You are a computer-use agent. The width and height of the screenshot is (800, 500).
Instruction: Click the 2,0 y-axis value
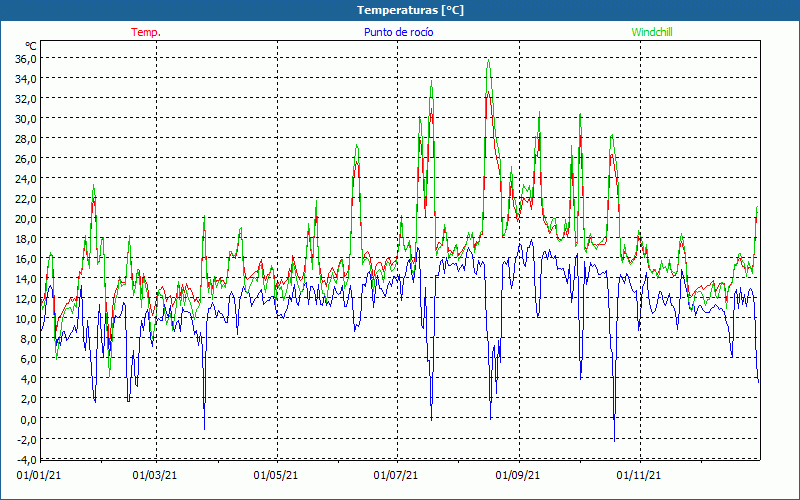point(29,398)
